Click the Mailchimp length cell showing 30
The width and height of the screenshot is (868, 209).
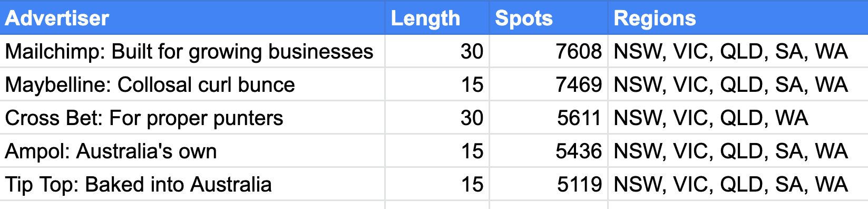437,51
